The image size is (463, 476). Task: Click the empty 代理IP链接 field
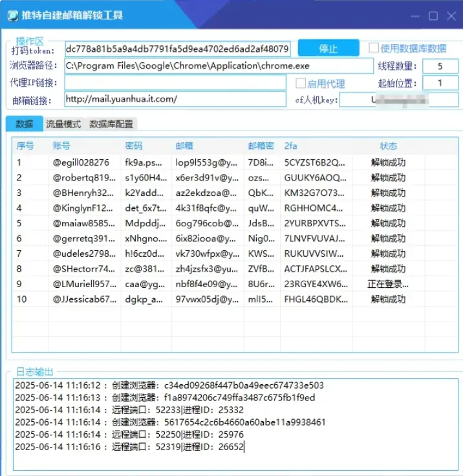click(x=175, y=83)
